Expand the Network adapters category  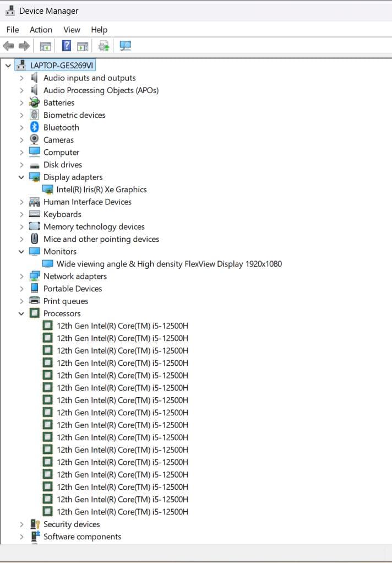point(21,277)
